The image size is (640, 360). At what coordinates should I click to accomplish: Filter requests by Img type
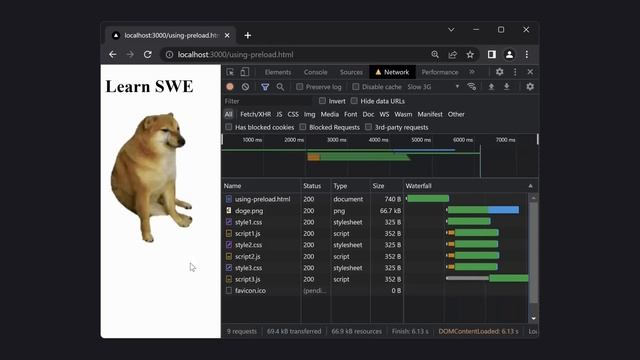309,114
